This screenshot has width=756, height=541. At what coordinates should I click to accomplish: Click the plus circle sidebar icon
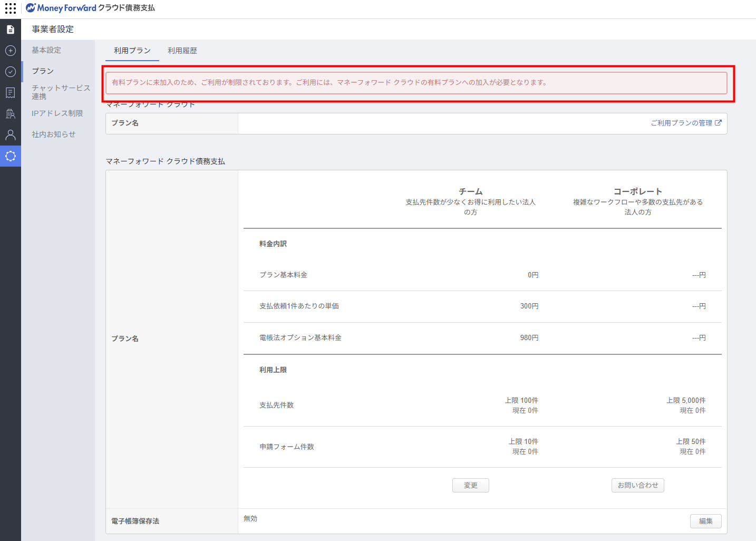point(11,51)
